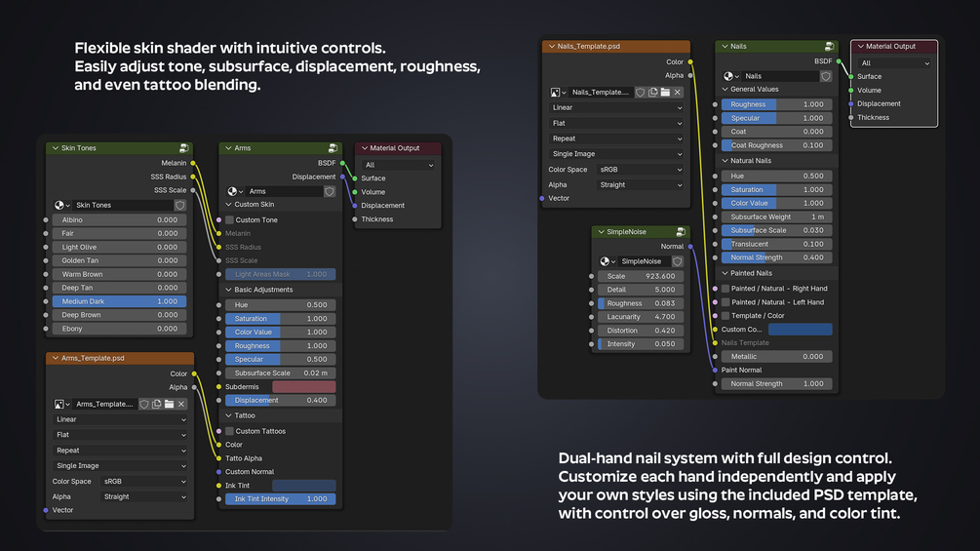Click the Metallic value field in Nails
This screenshot has height=551, width=980.
point(777,357)
